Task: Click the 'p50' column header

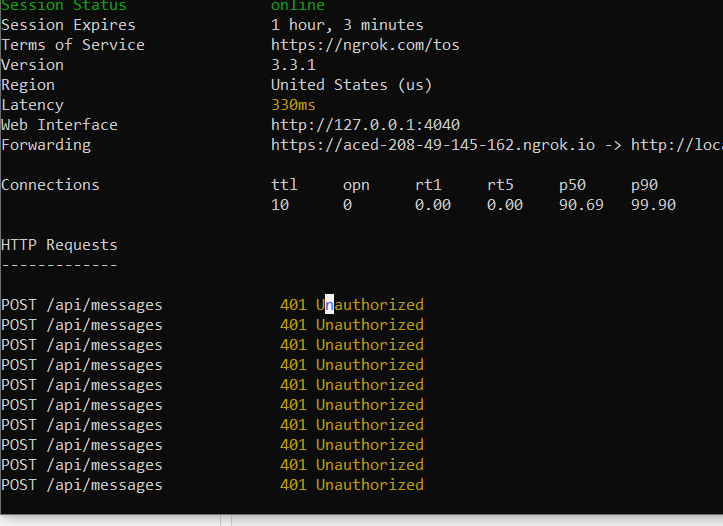Action: 572,186
